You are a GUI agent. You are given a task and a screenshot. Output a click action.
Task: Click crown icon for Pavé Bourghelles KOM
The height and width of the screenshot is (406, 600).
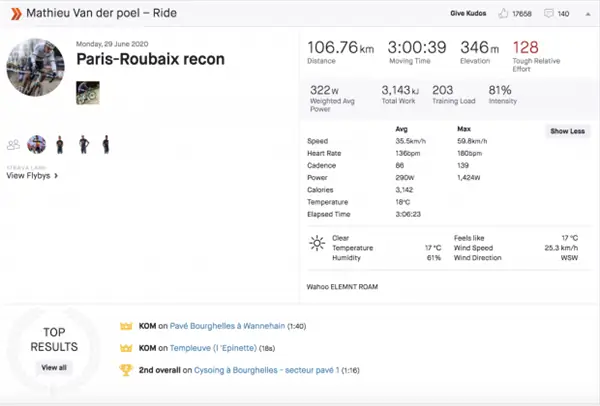[x=126, y=326]
